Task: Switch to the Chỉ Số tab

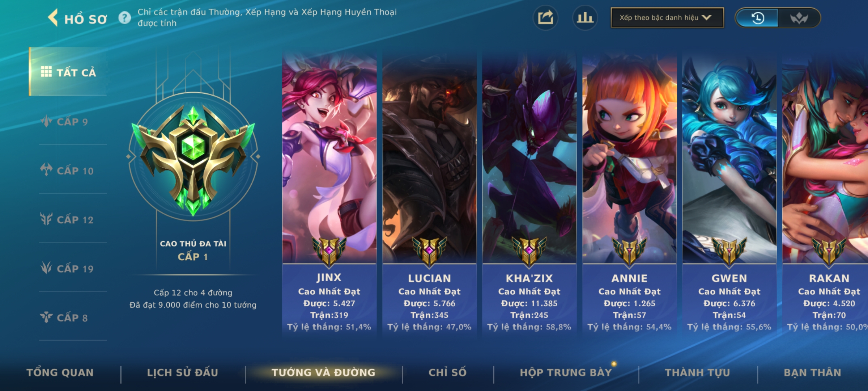Action: pos(448,373)
